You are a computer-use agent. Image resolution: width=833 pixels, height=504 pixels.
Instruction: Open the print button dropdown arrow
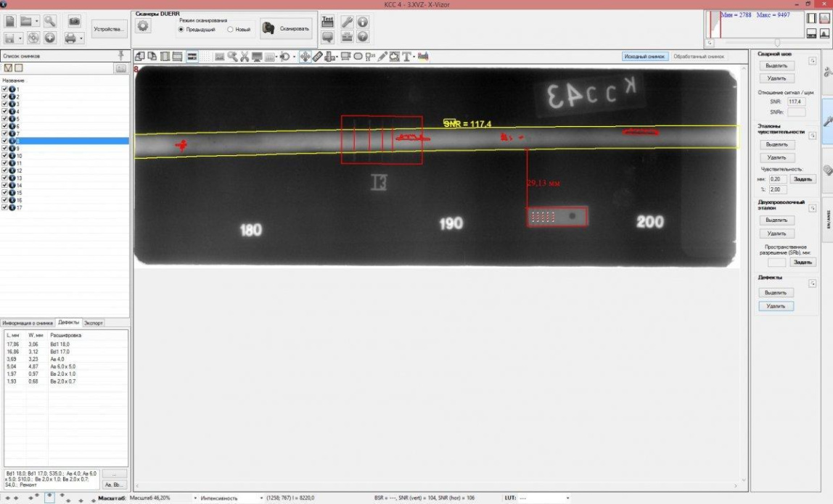tap(82, 38)
